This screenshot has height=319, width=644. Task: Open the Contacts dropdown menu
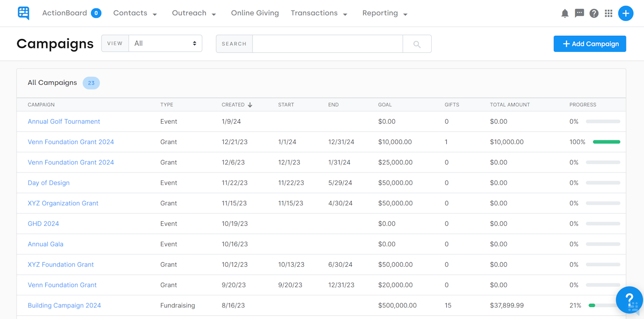135,13
